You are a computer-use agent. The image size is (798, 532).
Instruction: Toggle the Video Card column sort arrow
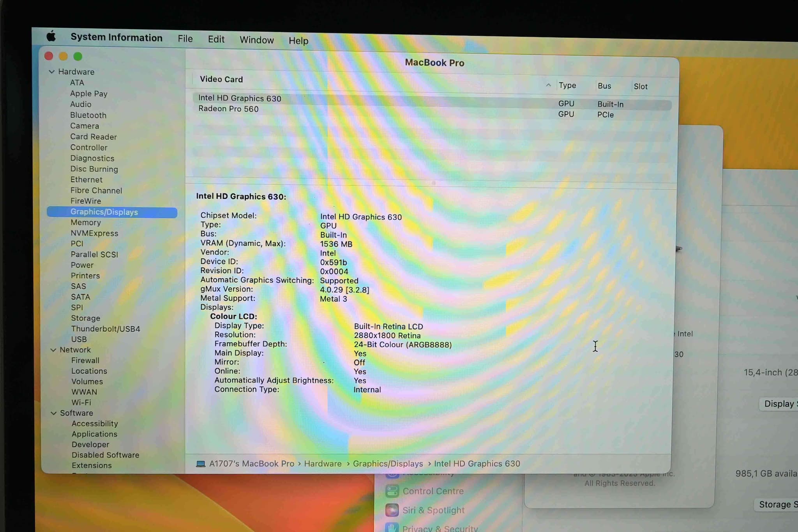548,85
